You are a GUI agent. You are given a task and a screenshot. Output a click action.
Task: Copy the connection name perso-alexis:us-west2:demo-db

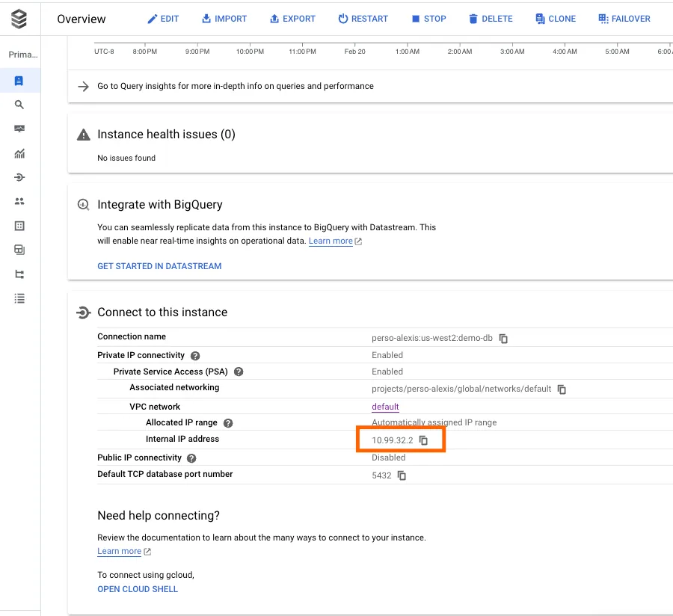tap(503, 339)
